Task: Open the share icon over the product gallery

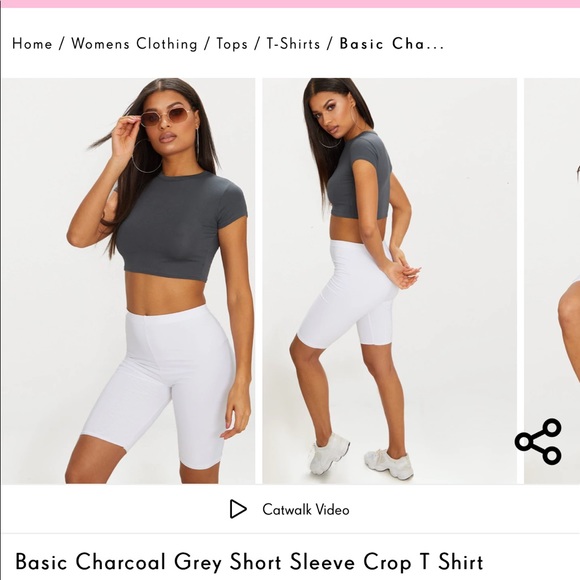Action: 538,442
